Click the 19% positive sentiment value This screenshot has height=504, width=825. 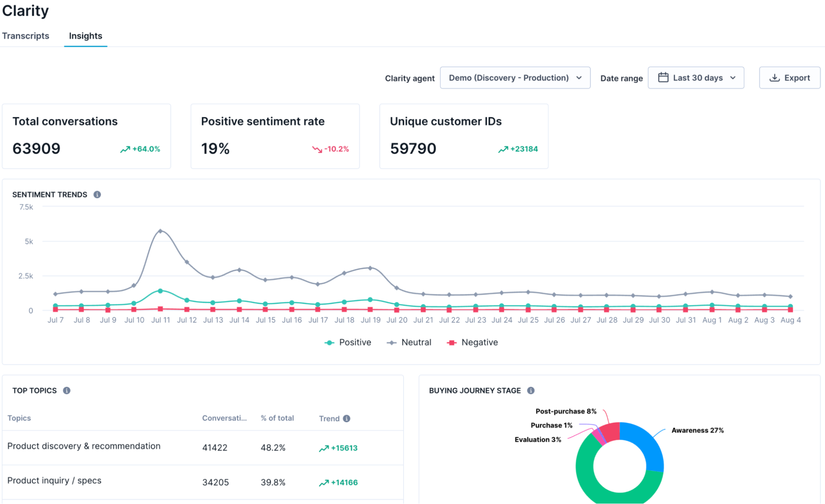click(x=215, y=148)
